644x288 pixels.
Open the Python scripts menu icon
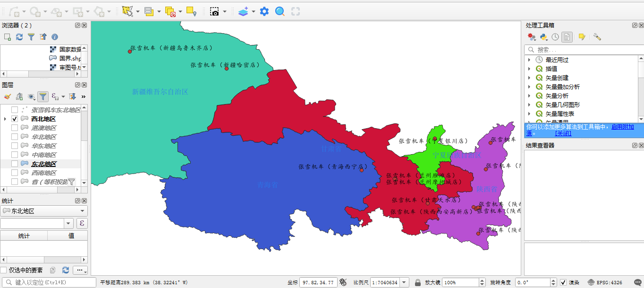[544, 37]
